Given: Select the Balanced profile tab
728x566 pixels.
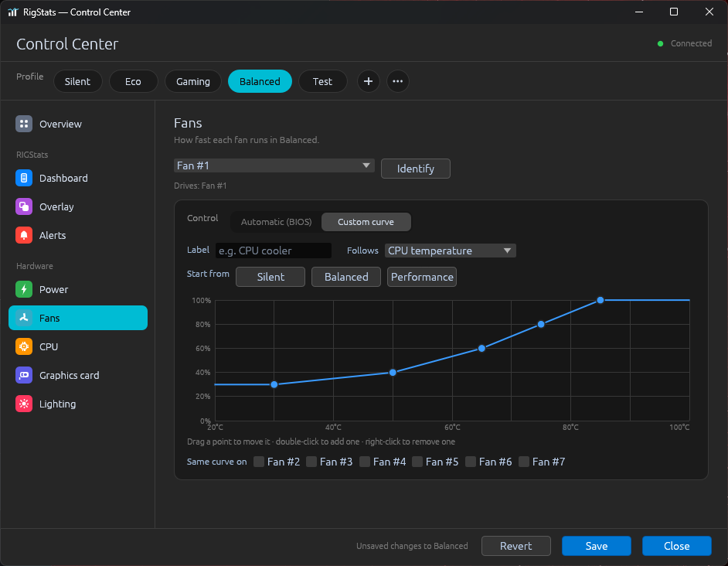Looking at the screenshot, I should tap(260, 81).
